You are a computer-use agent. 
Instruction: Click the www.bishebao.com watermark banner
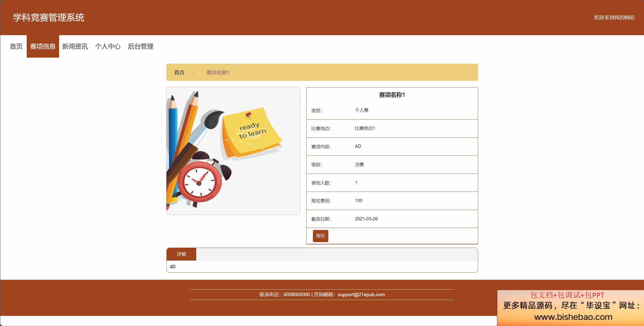point(573,317)
